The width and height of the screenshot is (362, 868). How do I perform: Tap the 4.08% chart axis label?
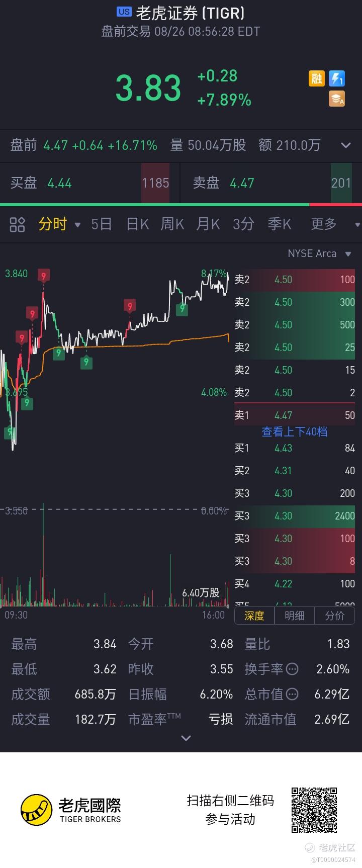(x=214, y=392)
